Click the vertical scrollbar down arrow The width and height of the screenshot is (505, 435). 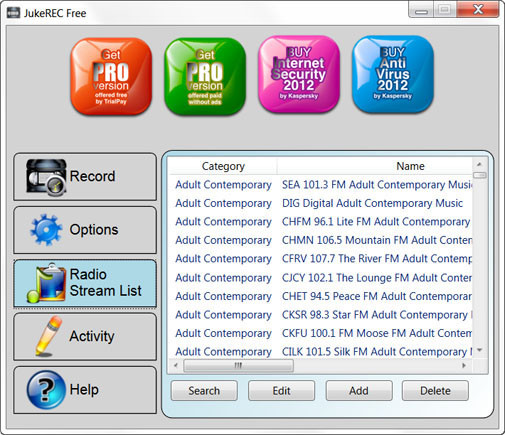click(480, 350)
